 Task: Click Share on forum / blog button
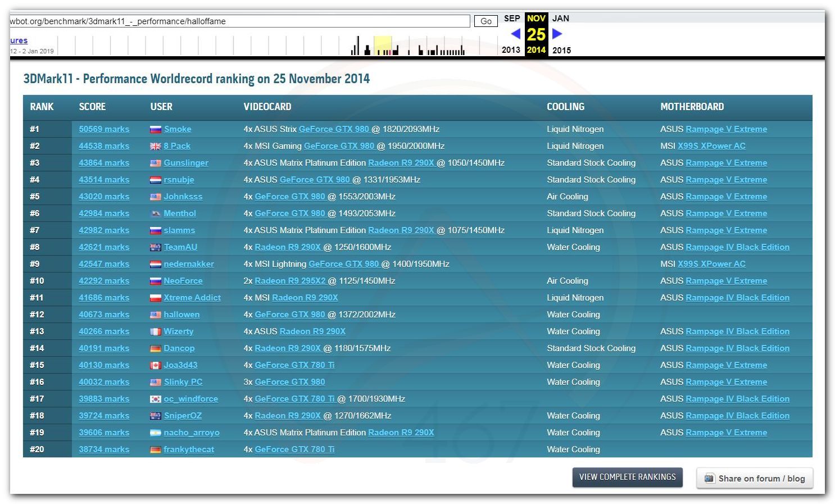[755, 478]
